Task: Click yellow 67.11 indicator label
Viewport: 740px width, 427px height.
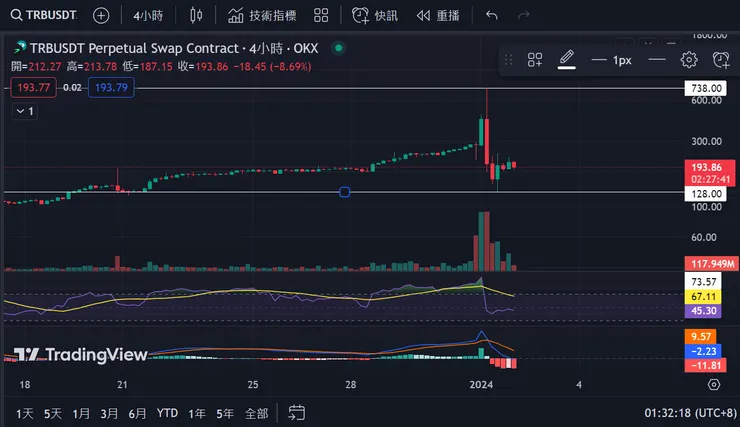Action: pyautogui.click(x=703, y=296)
